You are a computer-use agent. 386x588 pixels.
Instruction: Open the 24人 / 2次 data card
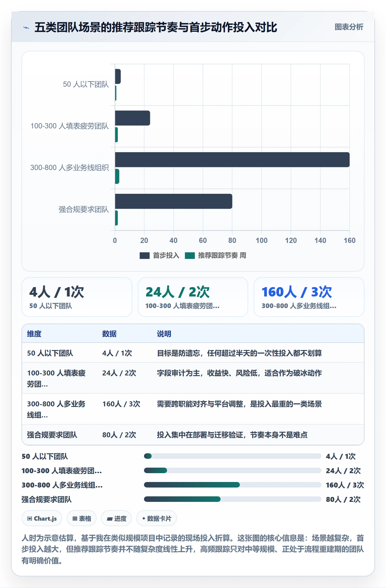click(193, 297)
